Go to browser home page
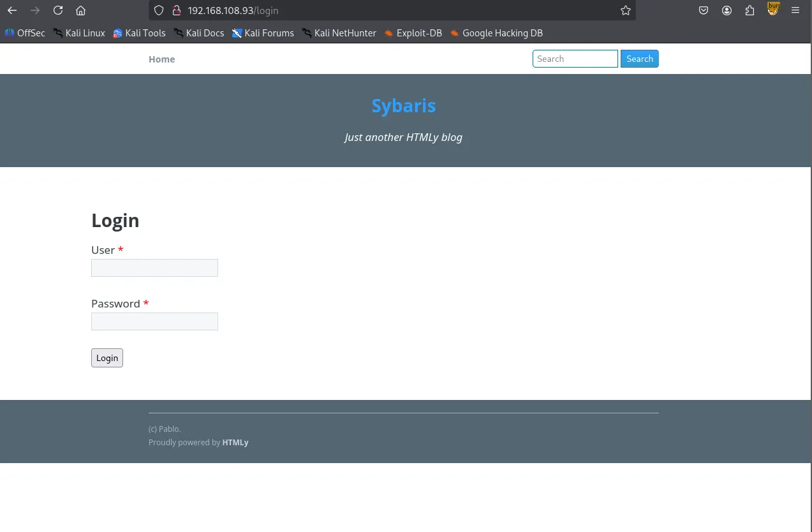Viewport: 812px width, 532px height. 80,10
